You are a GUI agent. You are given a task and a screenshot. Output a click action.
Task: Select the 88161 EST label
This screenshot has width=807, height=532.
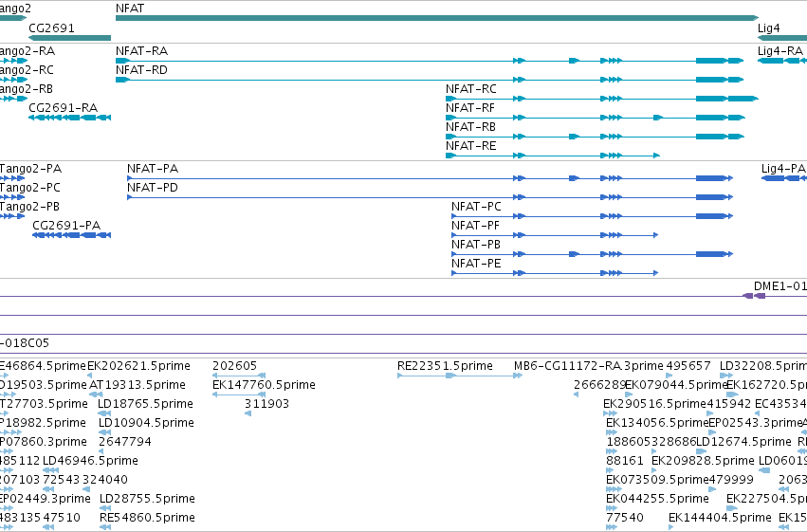coord(625,461)
